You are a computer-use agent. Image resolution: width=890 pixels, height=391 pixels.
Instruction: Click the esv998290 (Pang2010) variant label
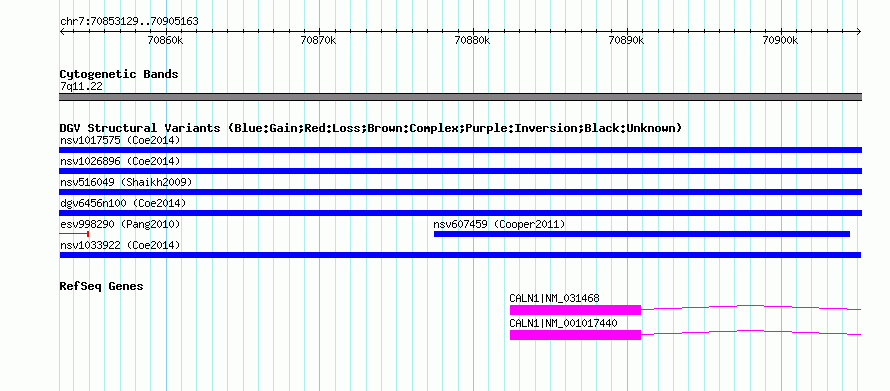[120, 225]
